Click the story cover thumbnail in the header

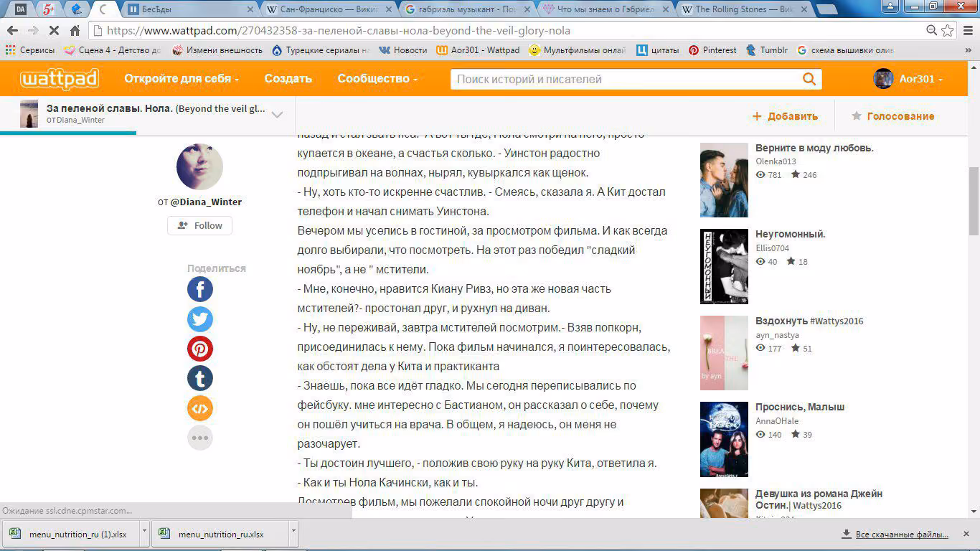29,114
